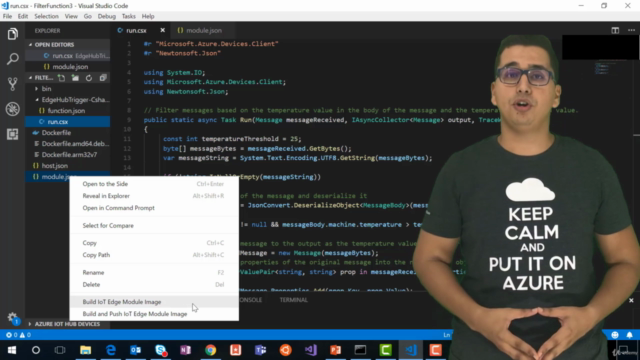
Task: Close the bottom panel
Action: (631, 300)
